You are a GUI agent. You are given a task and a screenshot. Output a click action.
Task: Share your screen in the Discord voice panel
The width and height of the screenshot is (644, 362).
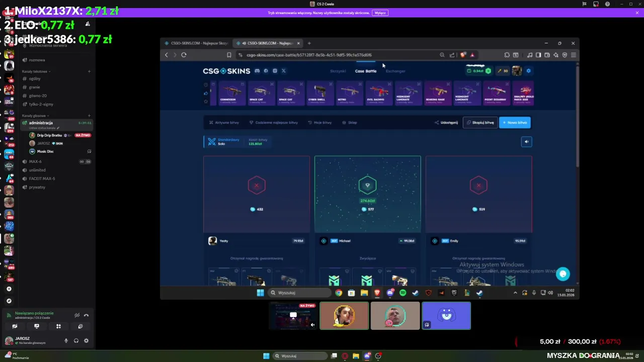point(36,326)
